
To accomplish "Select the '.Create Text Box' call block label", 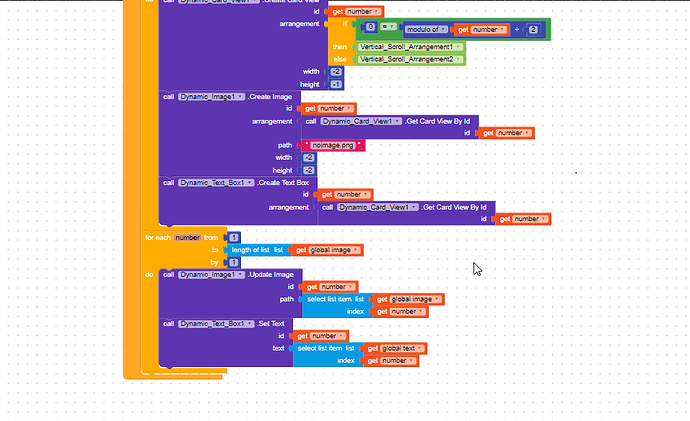I will 283,183.
